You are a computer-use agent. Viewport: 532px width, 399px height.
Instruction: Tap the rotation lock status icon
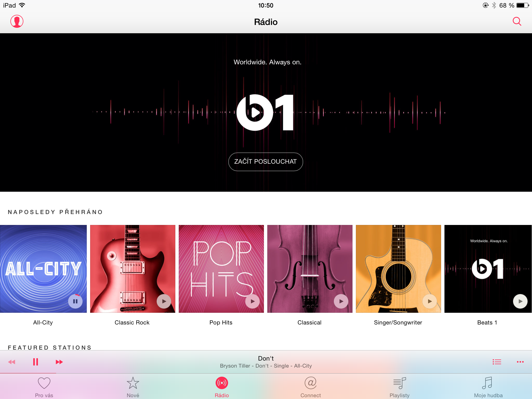pyautogui.click(x=486, y=5)
